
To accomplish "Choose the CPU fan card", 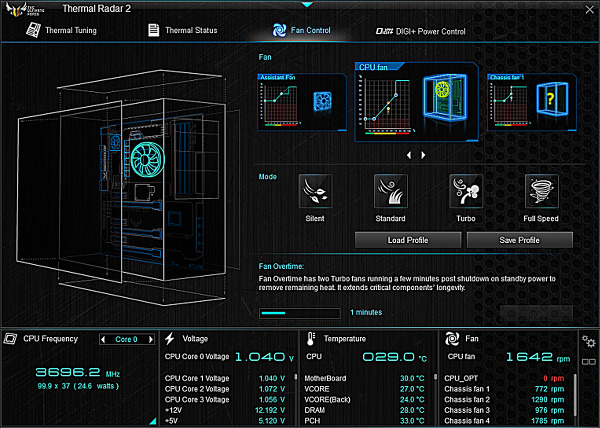I will pos(416,102).
